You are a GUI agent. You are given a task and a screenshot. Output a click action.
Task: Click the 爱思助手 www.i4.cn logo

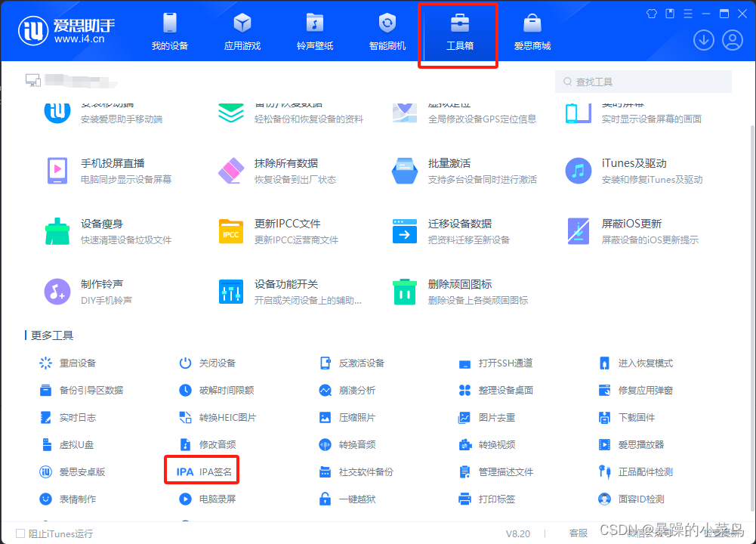tap(67, 30)
